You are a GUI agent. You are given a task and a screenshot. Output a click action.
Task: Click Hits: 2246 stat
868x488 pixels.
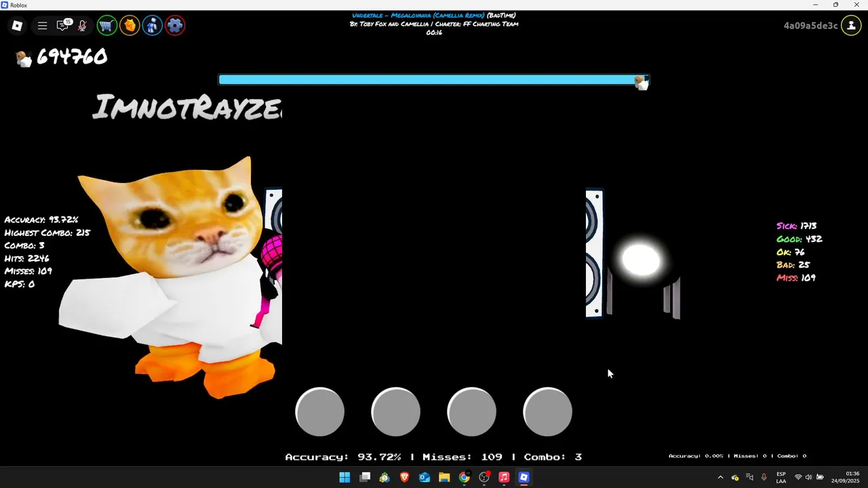(x=26, y=258)
